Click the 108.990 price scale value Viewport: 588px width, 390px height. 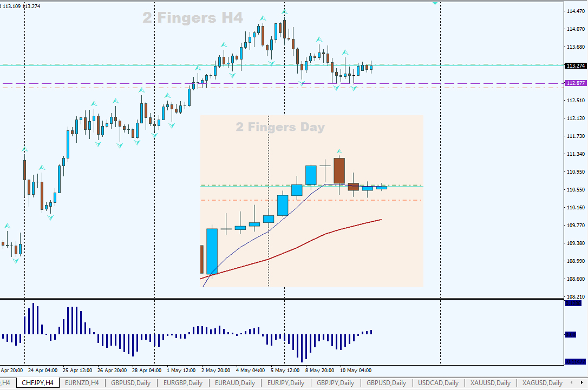click(576, 261)
